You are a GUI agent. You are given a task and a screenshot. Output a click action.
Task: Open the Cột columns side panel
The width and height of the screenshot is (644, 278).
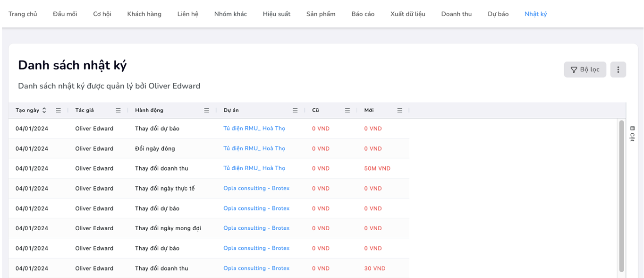coord(633,134)
